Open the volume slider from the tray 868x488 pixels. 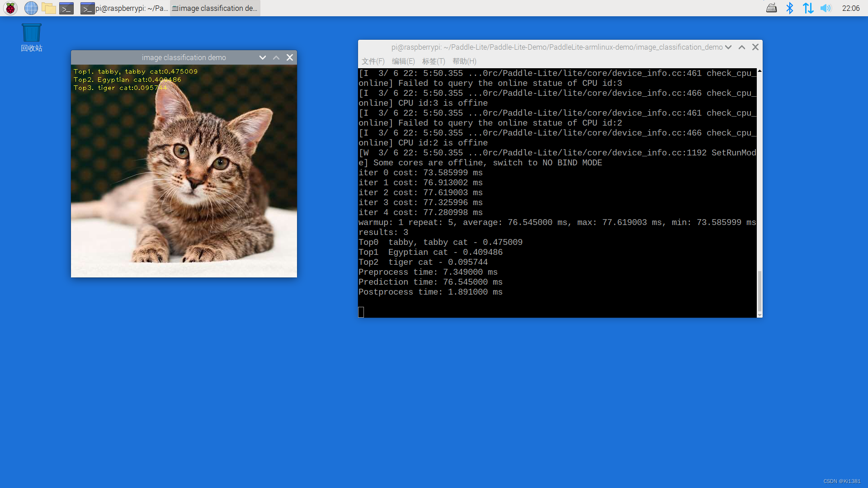826,8
